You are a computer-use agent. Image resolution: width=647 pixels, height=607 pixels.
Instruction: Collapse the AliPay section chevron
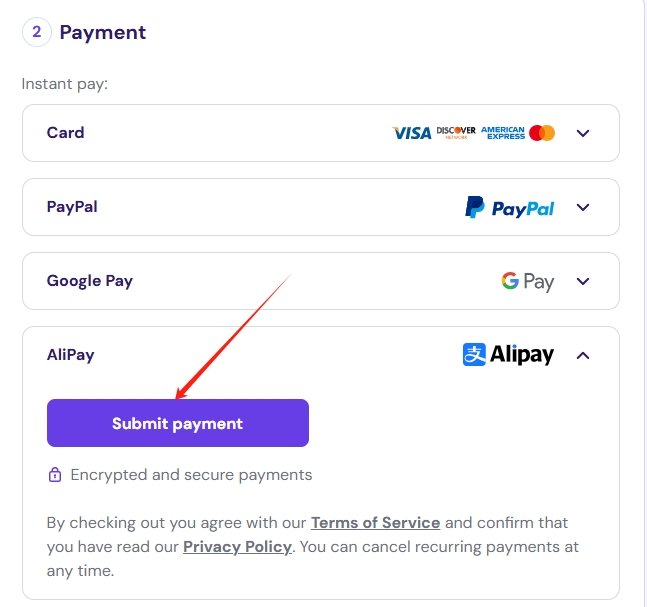click(x=583, y=355)
